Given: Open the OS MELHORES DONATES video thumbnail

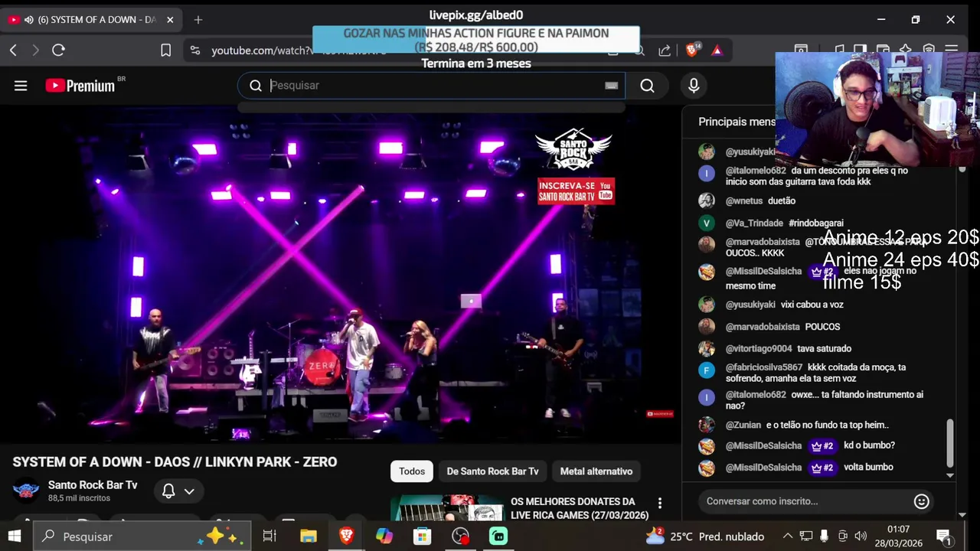Looking at the screenshot, I should tap(446, 508).
